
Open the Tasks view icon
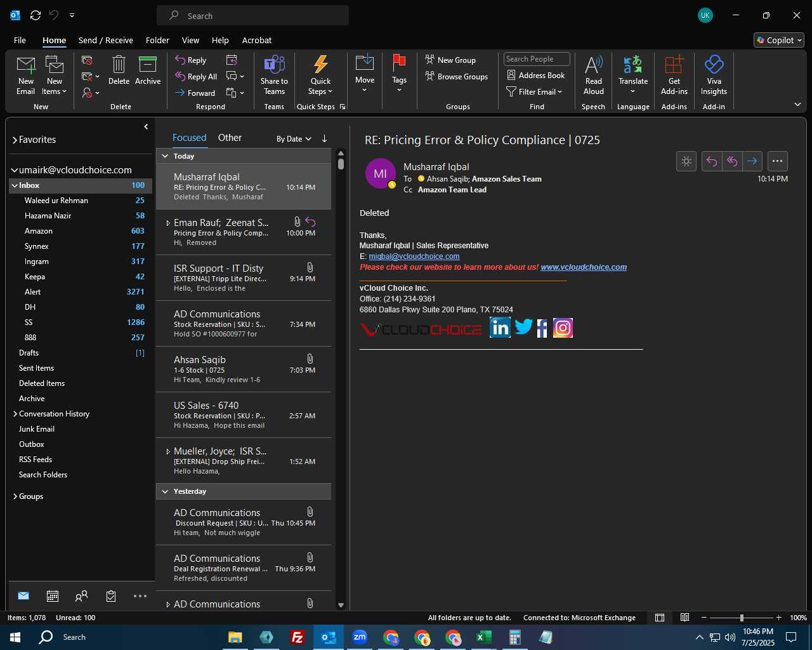[x=111, y=596]
